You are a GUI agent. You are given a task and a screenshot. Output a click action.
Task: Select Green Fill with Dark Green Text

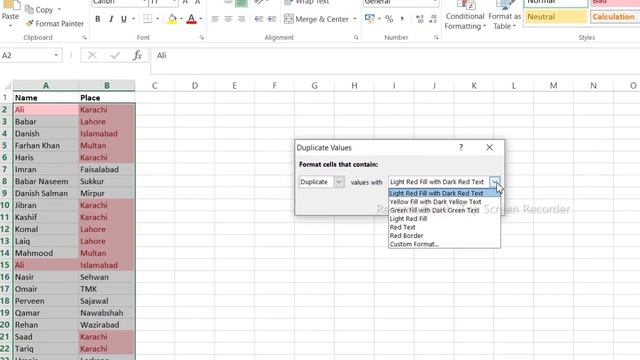[444, 210]
